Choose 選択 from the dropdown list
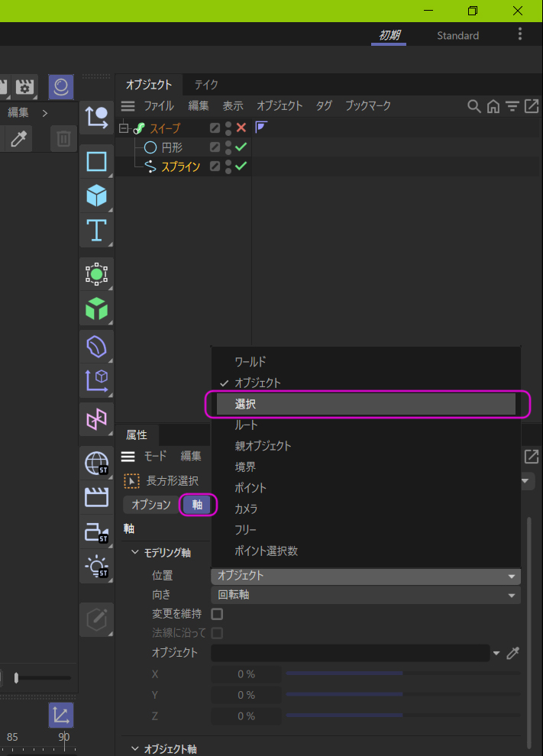The width and height of the screenshot is (543, 756). [366, 404]
